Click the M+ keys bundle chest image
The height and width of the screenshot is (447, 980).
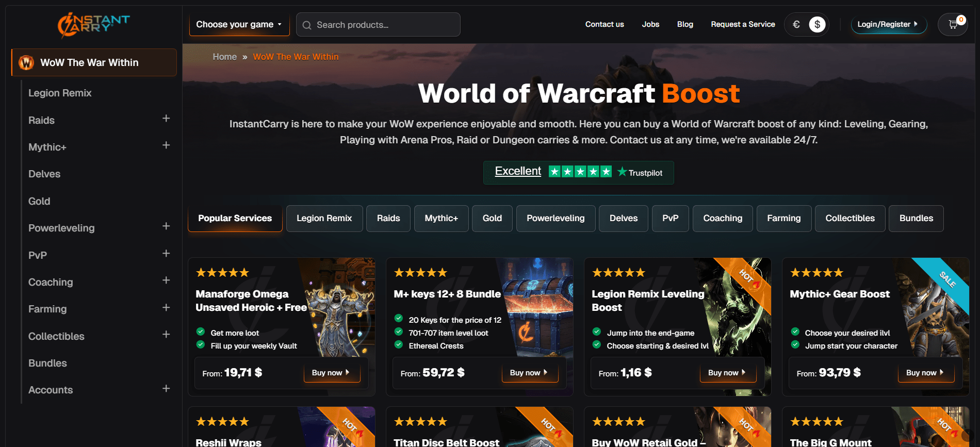pyautogui.click(x=539, y=309)
